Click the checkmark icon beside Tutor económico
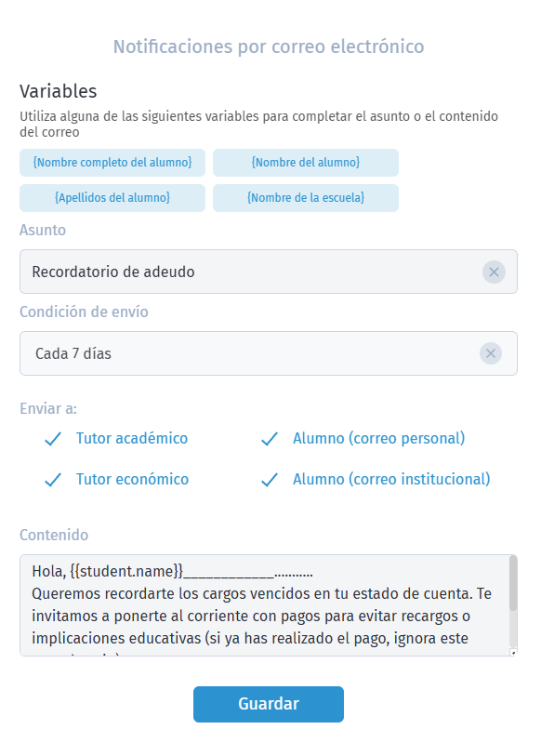The image size is (541, 756). coord(53,479)
